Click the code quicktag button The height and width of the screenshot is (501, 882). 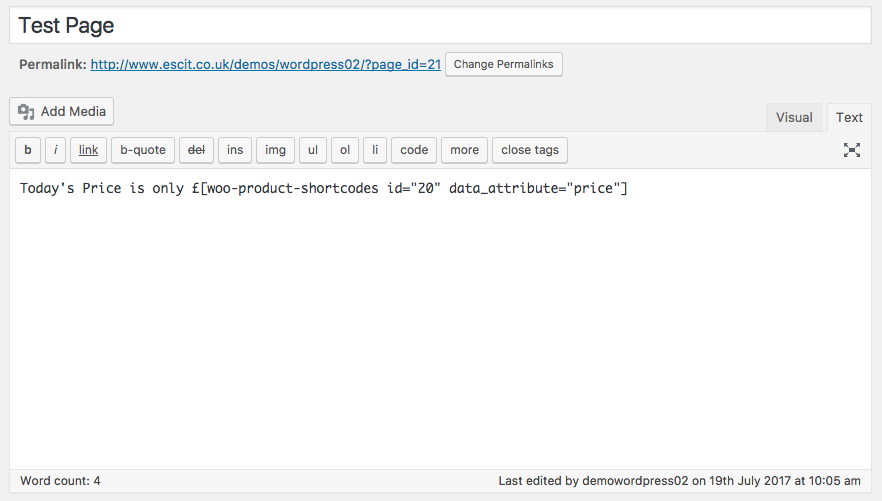click(414, 150)
